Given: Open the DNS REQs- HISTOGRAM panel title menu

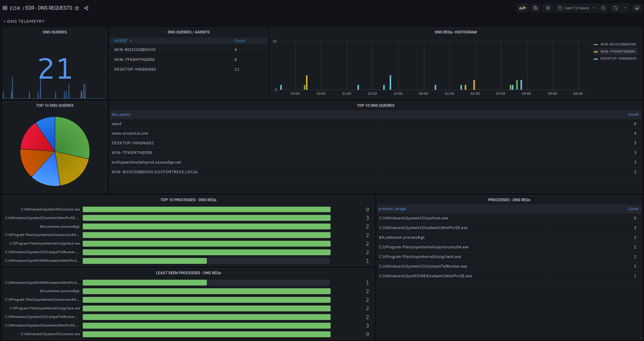Looking at the screenshot, I should tap(455, 32).
